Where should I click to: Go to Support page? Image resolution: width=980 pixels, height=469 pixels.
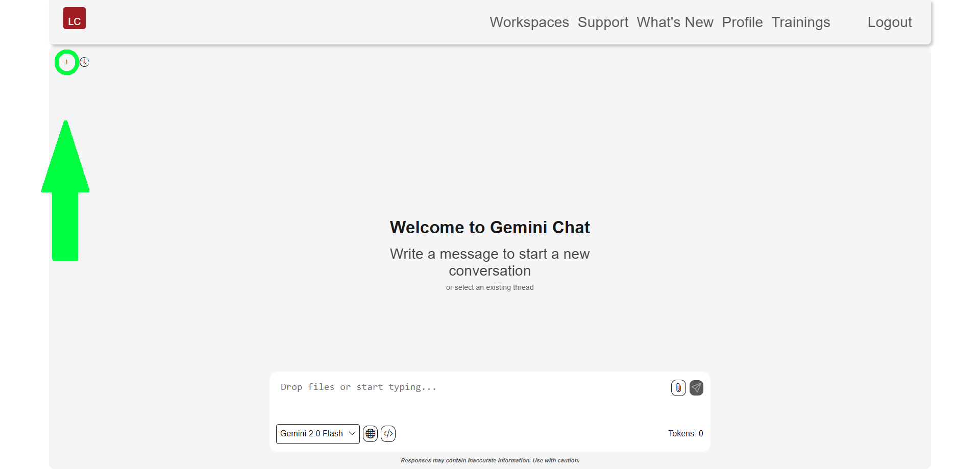tap(603, 22)
